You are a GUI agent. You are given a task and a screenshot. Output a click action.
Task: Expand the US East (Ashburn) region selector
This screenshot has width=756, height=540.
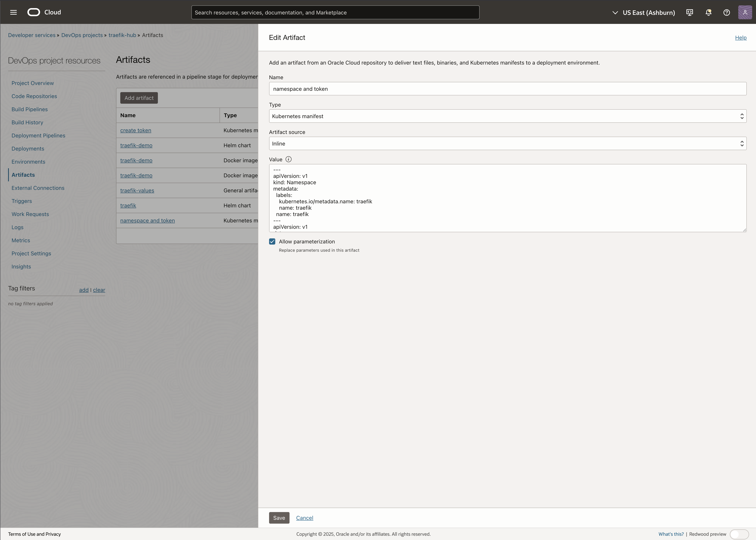(644, 13)
